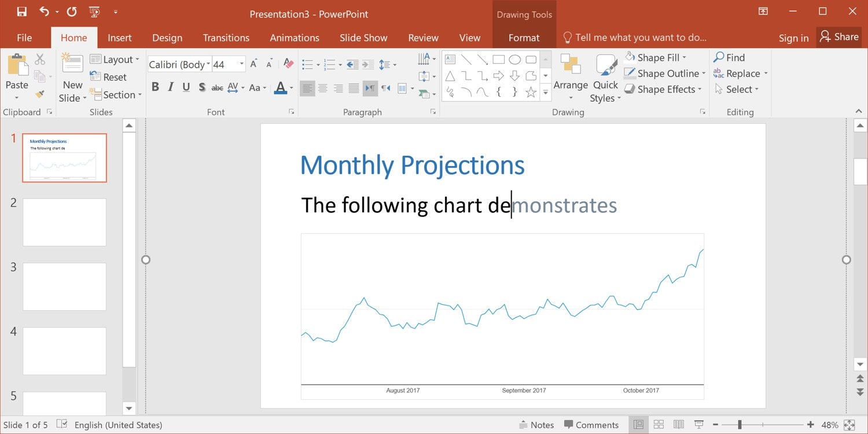The image size is (868, 434).
Task: Open the Font Size dropdown
Action: point(241,64)
